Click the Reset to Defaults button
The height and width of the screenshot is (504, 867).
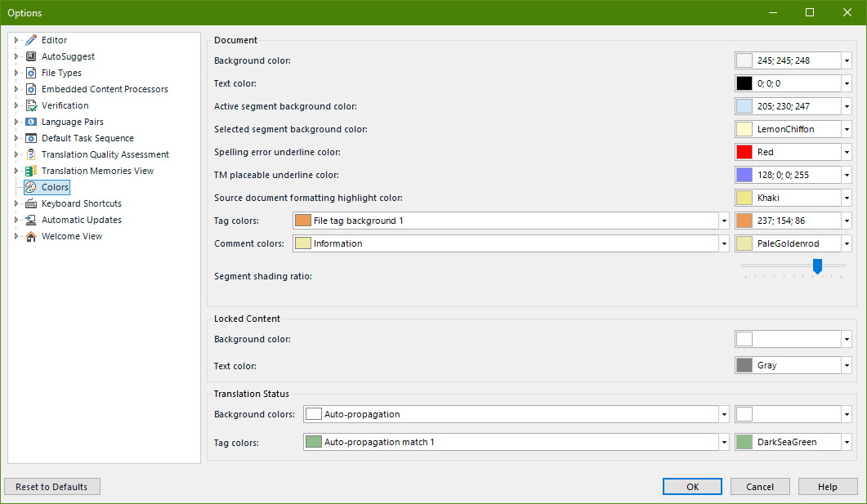pos(52,487)
